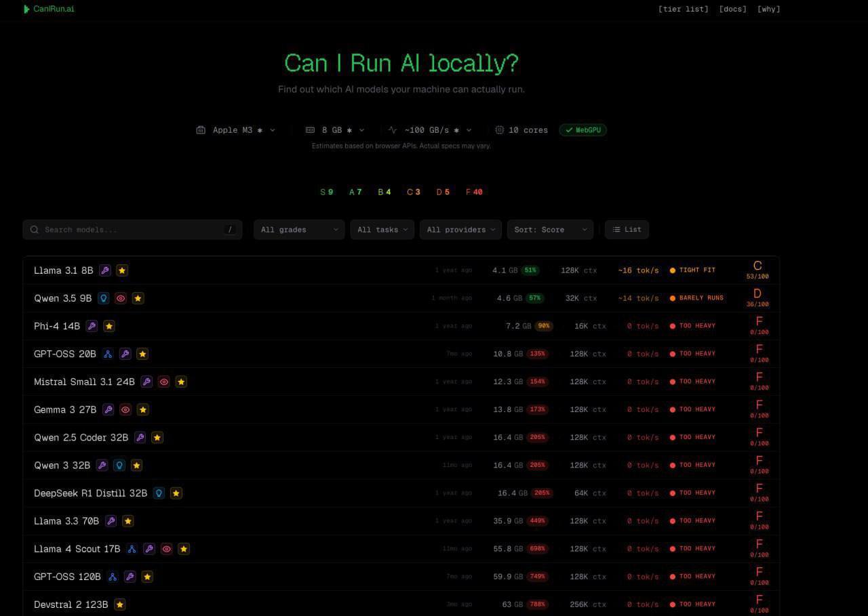This screenshot has height=616, width=868.
Task: Click the WebGPU status badge
Action: [583, 129]
